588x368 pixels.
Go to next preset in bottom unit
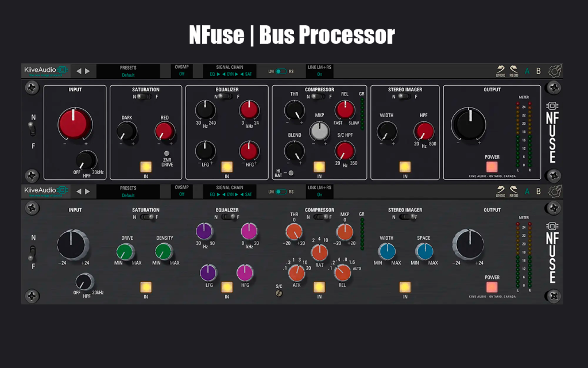pos(87,191)
